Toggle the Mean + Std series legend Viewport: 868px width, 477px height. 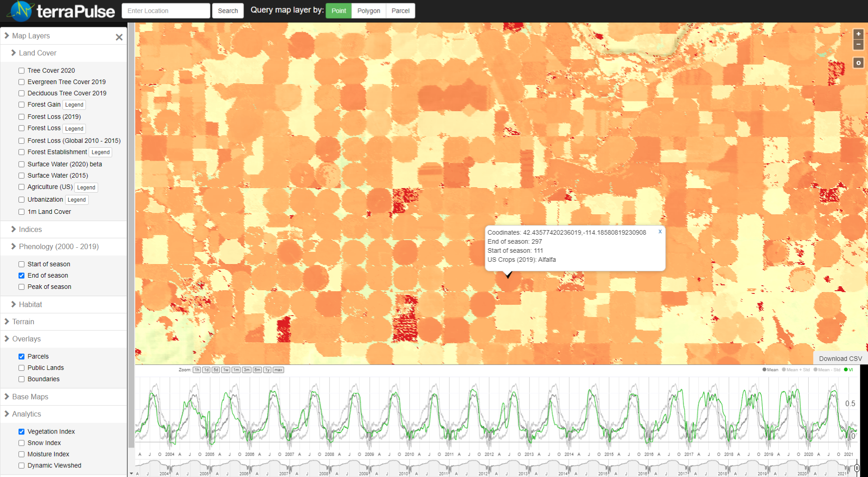(x=796, y=370)
